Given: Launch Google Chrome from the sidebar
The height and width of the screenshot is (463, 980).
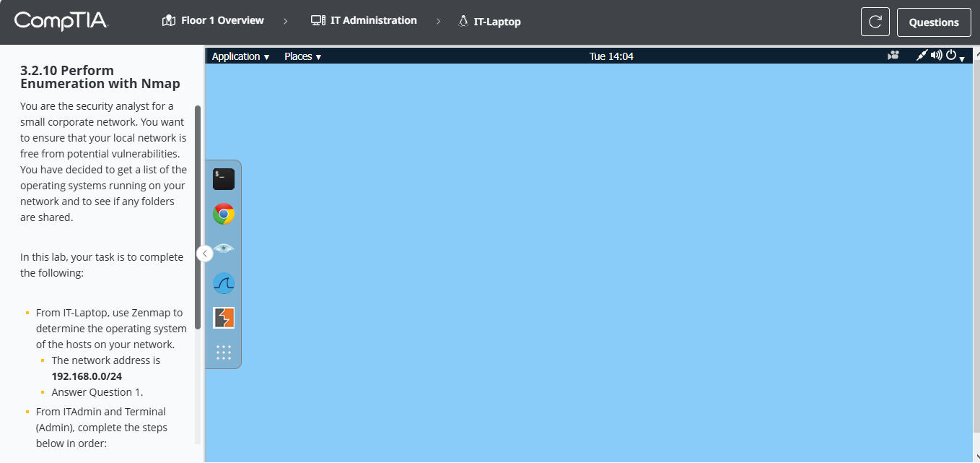Looking at the screenshot, I should pos(223,213).
